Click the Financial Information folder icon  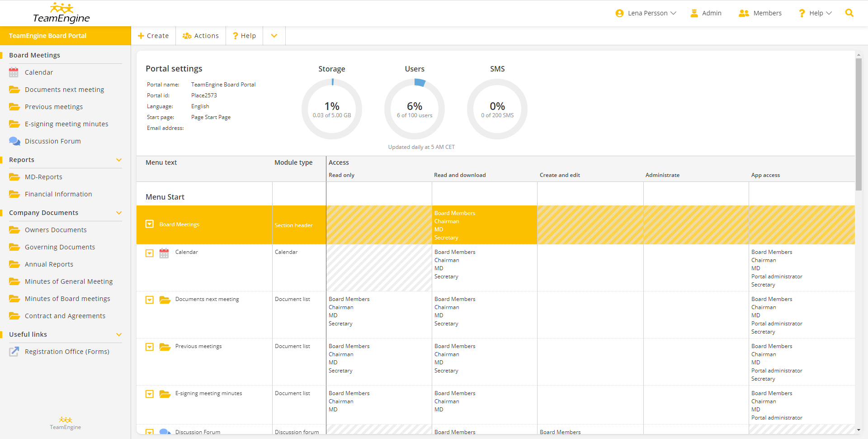(14, 194)
